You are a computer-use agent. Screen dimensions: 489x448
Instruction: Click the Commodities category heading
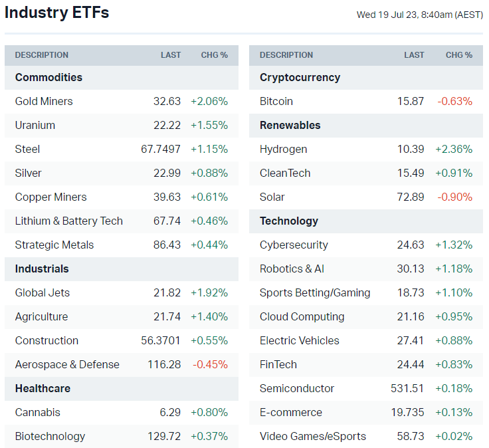point(49,77)
